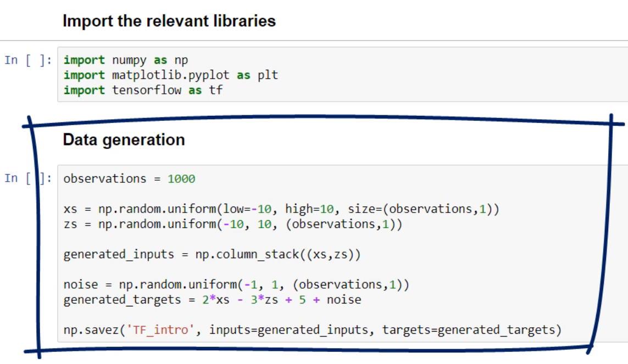
Task: Click the 'import matplotlib.pyplot as plt' line
Action: (171, 75)
